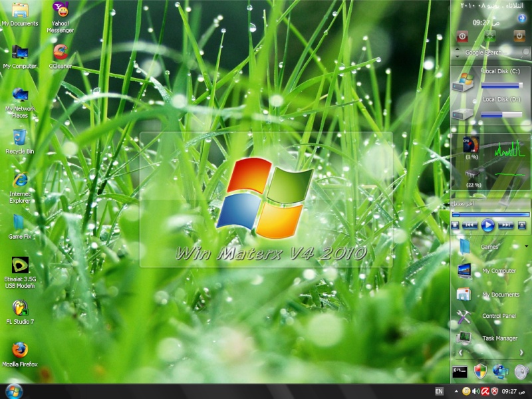532x399 pixels.
Task: Open the My Documents desktop icon
Action: [20, 14]
